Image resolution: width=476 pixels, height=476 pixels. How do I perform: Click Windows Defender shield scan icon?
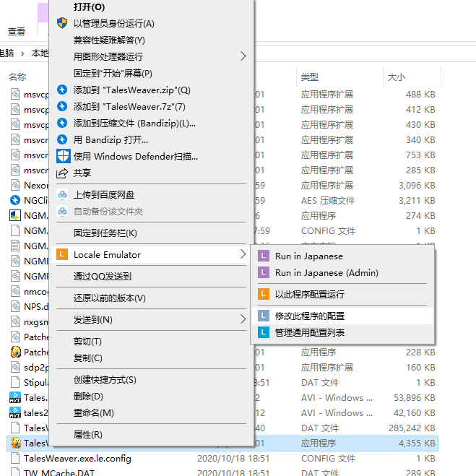click(x=62, y=156)
